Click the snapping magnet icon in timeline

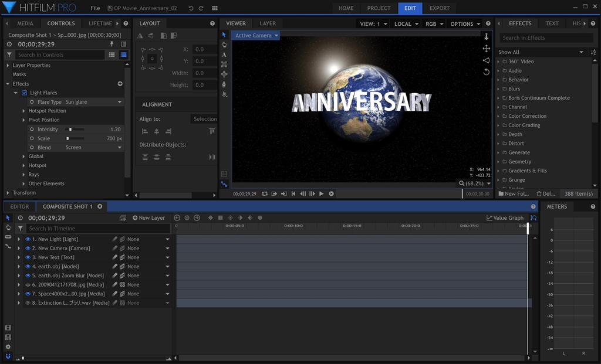(8, 356)
